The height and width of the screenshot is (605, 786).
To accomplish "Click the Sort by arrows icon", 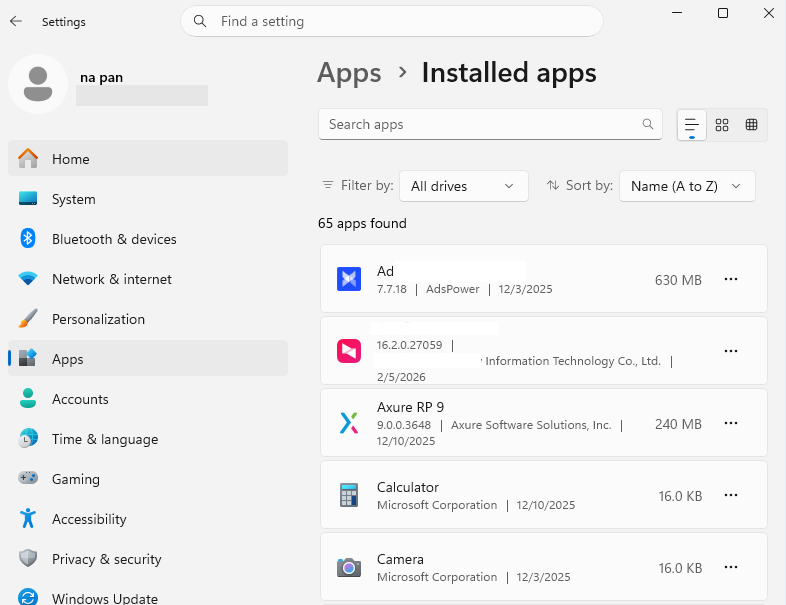I will [553, 185].
